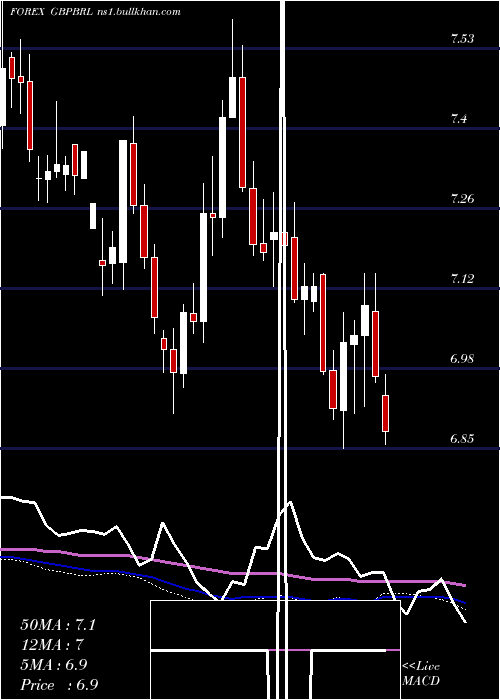Click the 6.98 price axis label

[462, 359]
